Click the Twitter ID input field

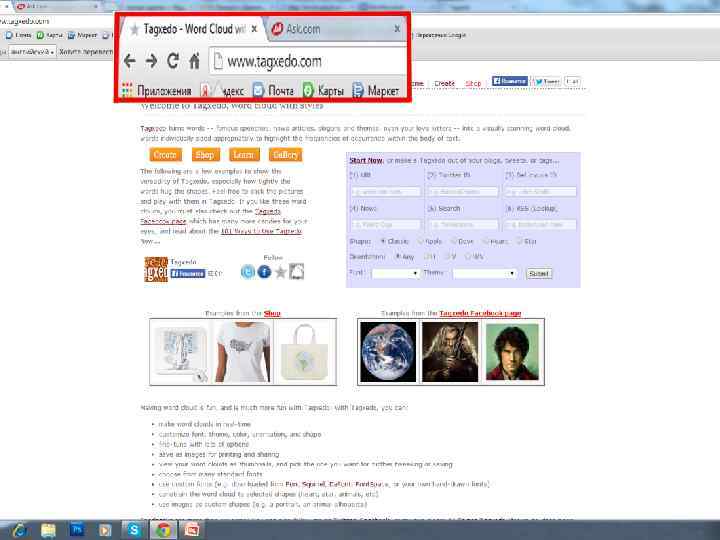(463, 191)
